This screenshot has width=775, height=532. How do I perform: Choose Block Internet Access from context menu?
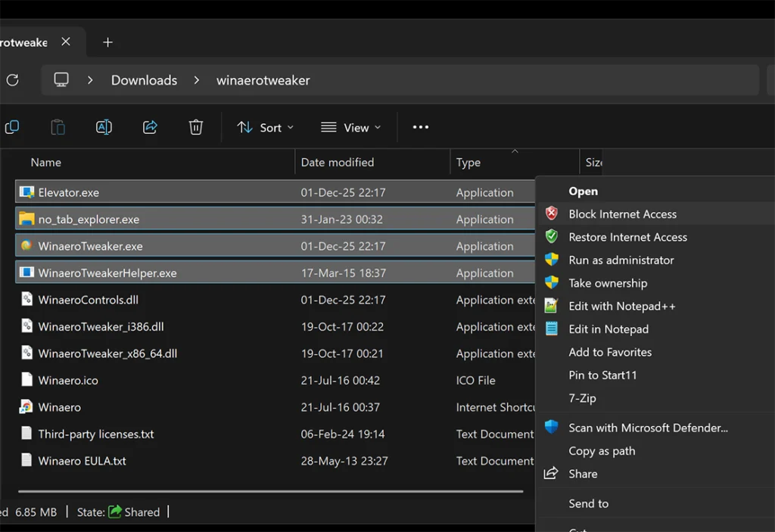click(622, 214)
